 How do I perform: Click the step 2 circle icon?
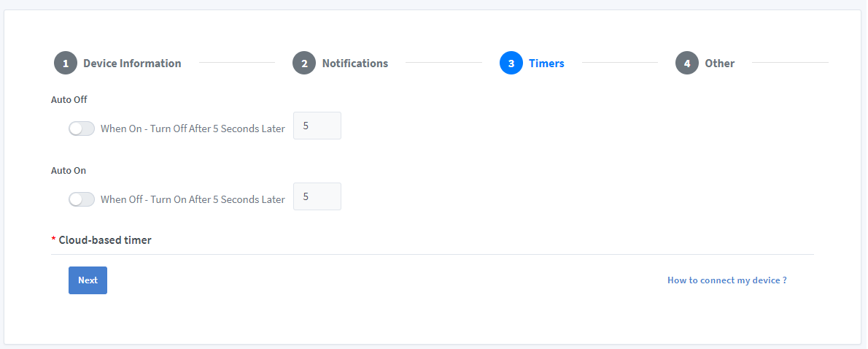tap(304, 63)
